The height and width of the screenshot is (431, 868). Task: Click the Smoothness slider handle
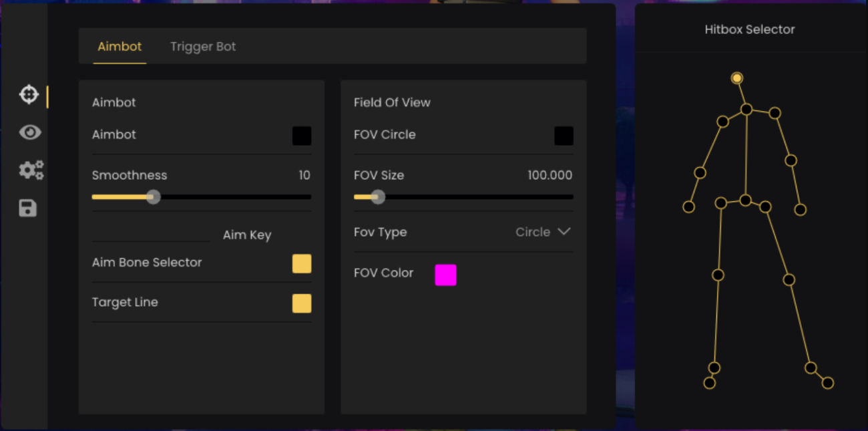coord(154,197)
